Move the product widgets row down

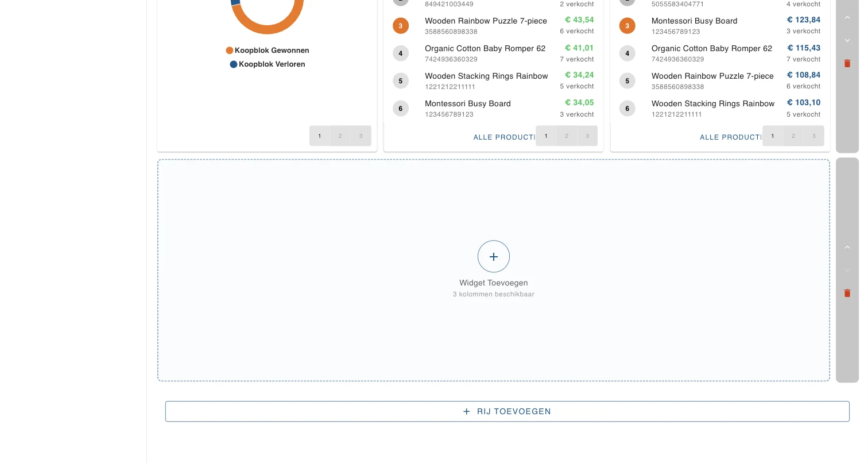847,41
